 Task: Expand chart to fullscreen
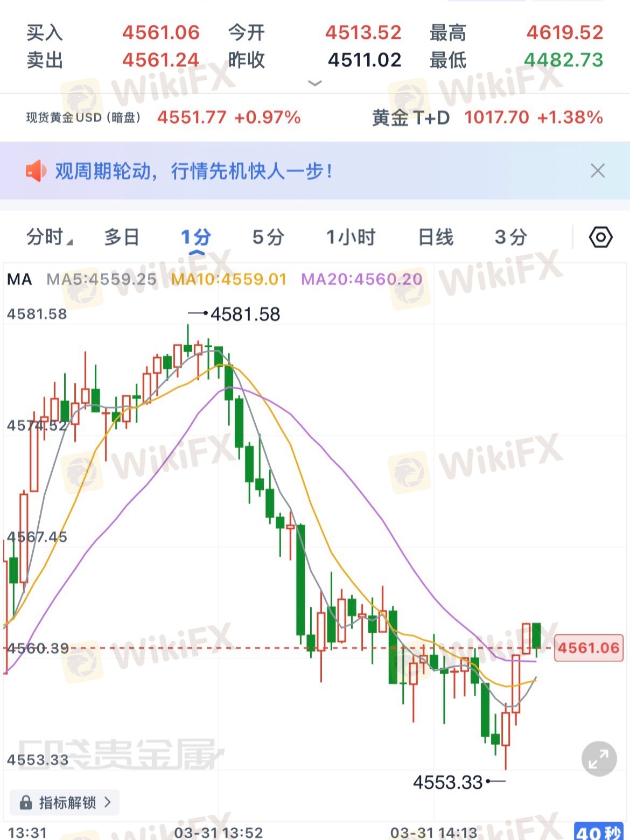[599, 759]
